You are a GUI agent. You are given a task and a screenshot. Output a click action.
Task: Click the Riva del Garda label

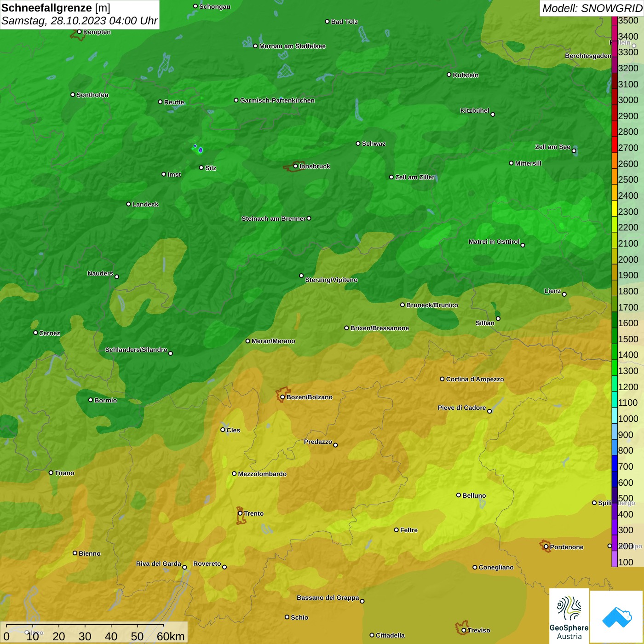point(159,563)
